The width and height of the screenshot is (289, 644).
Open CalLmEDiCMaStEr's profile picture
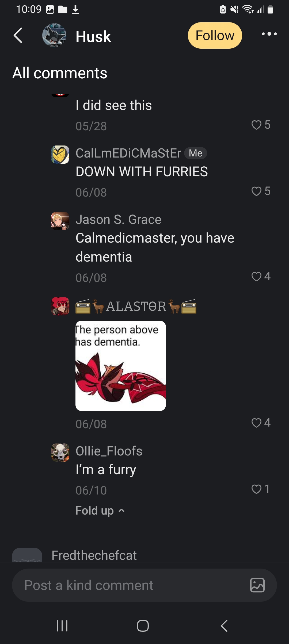point(60,155)
